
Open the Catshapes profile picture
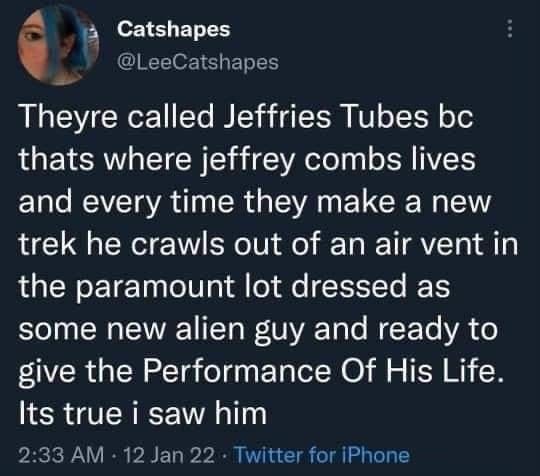tap(58, 45)
